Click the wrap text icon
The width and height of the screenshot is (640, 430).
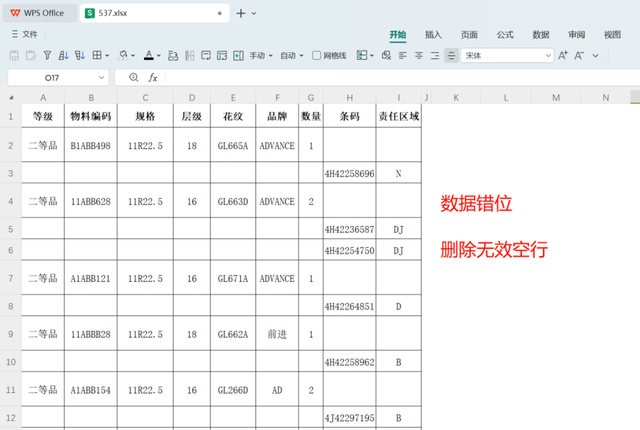point(206,55)
